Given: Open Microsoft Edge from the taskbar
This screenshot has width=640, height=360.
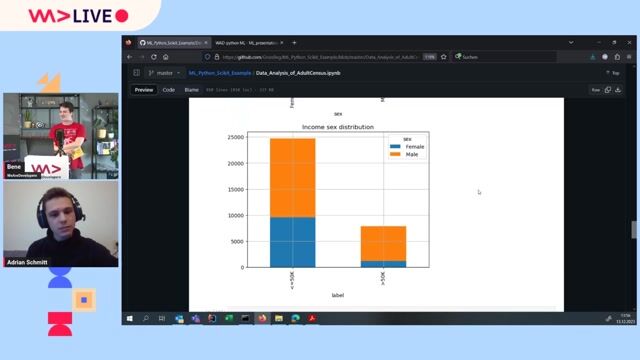Looking at the screenshot, I should pyautogui.click(x=296, y=318).
